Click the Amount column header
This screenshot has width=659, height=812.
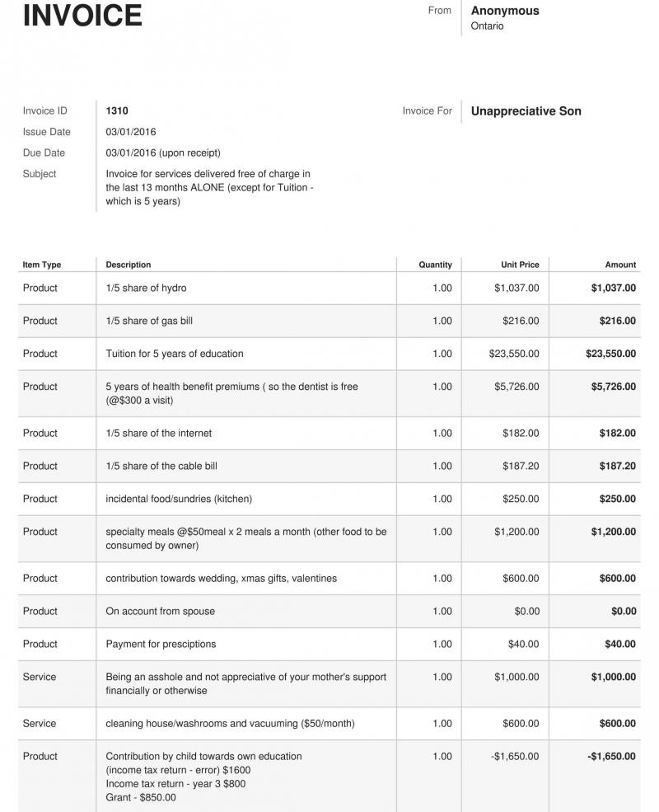click(620, 265)
